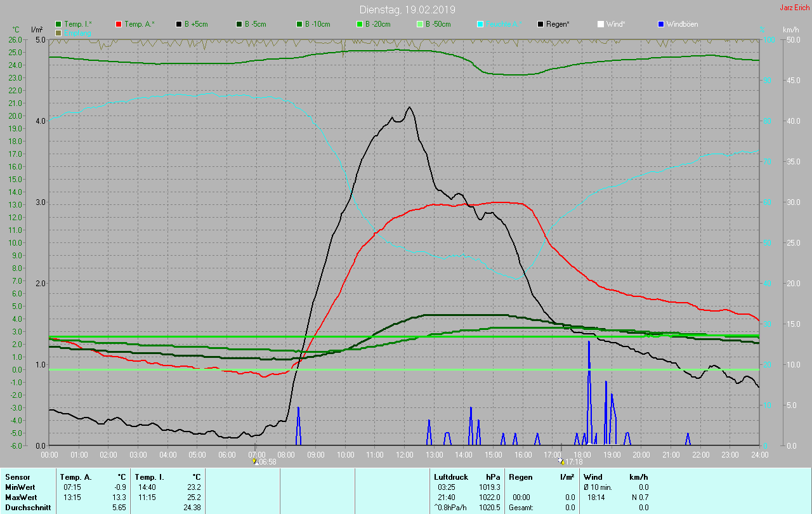Click the sunset icon at 17:18

pyautogui.click(x=561, y=461)
